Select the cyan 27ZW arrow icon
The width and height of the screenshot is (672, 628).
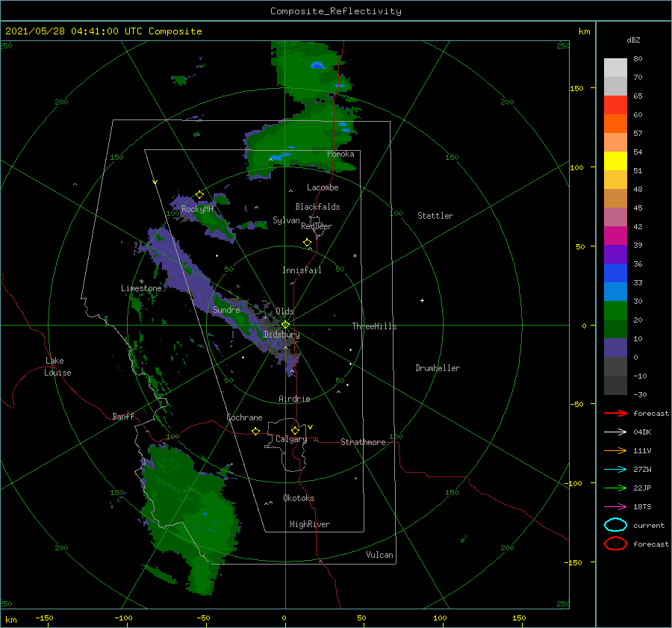(x=615, y=470)
